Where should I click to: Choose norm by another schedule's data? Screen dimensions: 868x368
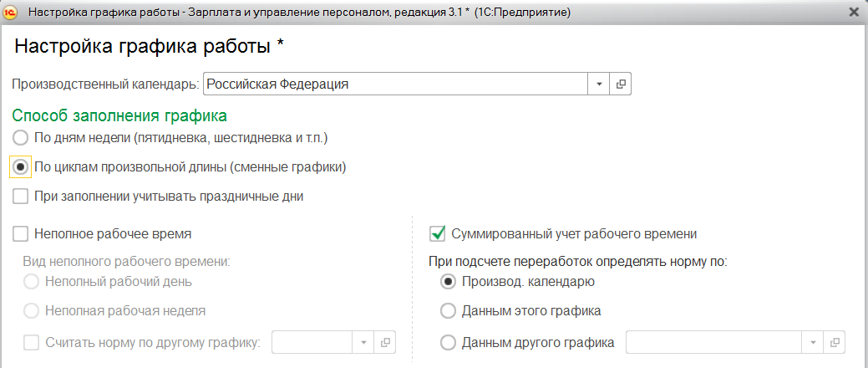448,342
